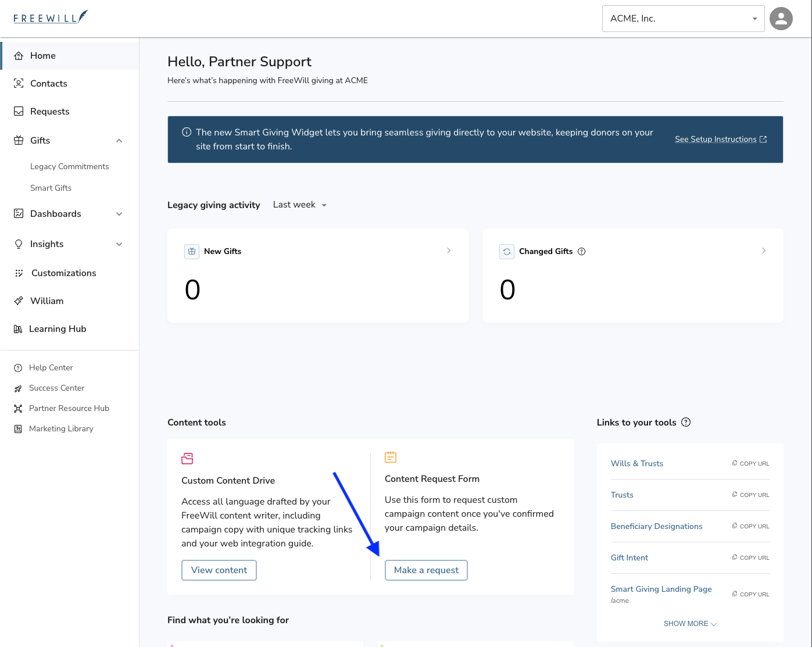Click the Contacts sidebar icon
This screenshot has height=647, width=812.
(19, 84)
